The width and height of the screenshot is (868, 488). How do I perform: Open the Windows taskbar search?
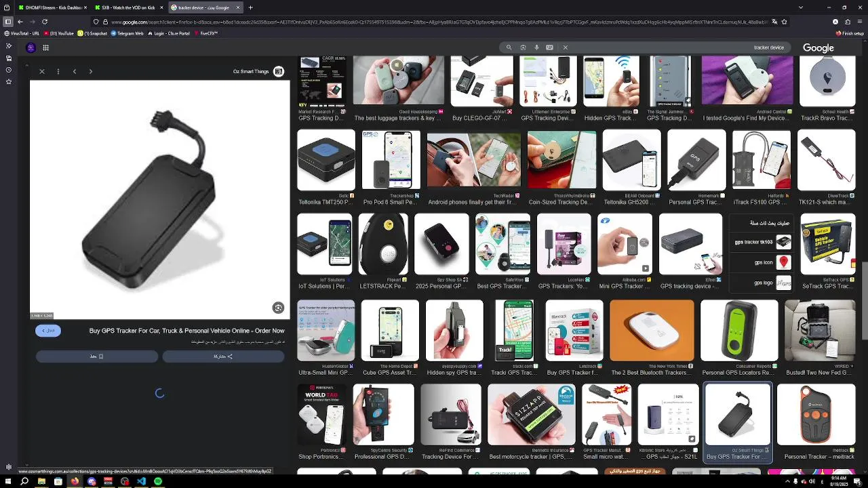coord(24,481)
